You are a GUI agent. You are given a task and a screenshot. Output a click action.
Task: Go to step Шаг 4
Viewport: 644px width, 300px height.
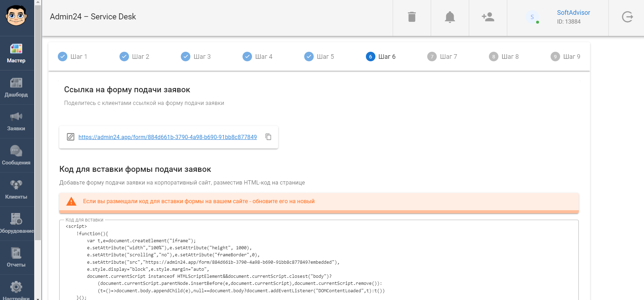257,57
